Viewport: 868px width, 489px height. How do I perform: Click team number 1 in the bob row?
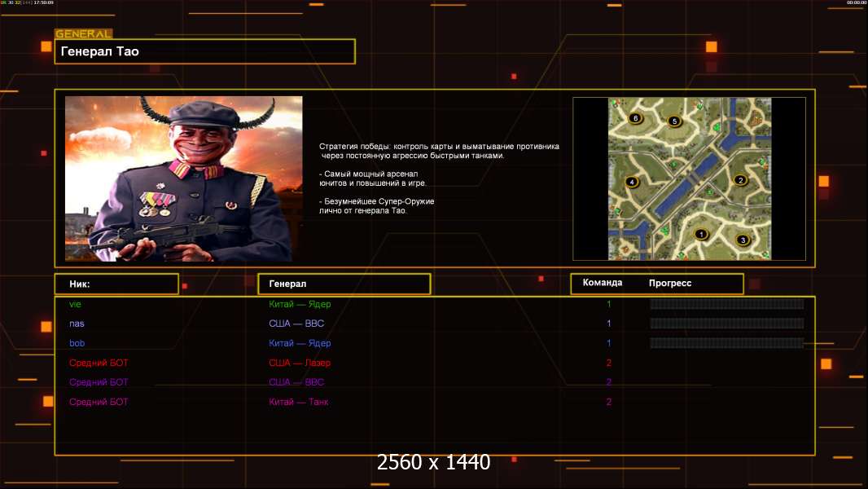click(609, 343)
